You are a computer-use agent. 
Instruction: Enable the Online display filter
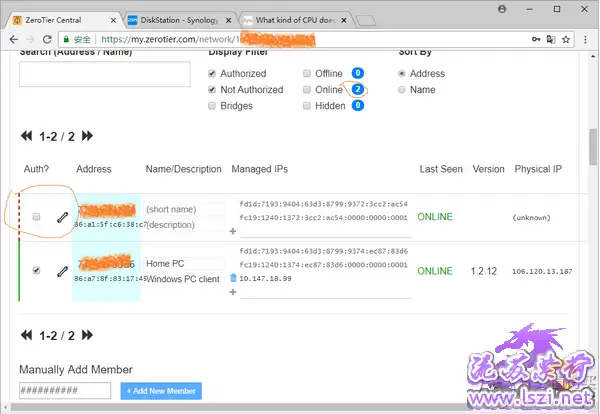click(307, 89)
